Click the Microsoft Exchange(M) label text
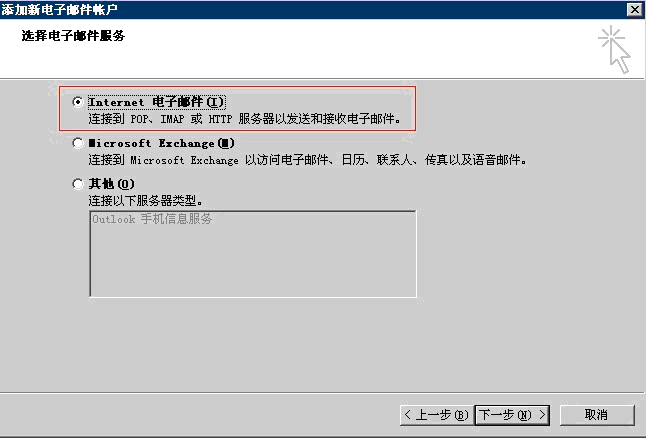The width and height of the screenshot is (646, 438). pyautogui.click(x=162, y=143)
